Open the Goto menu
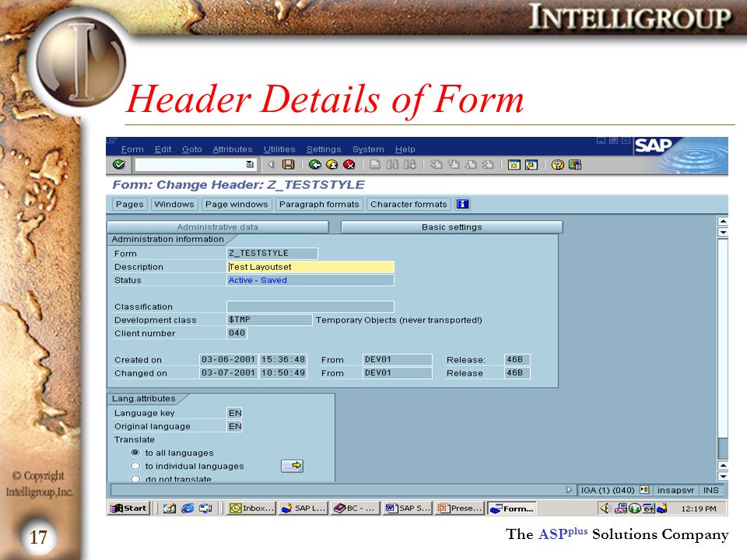 click(x=192, y=149)
